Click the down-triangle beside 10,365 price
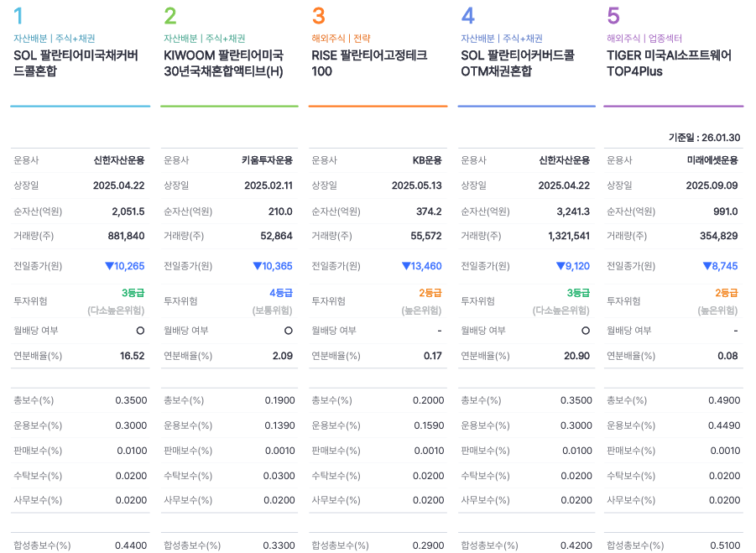The image size is (756, 553). (258, 266)
